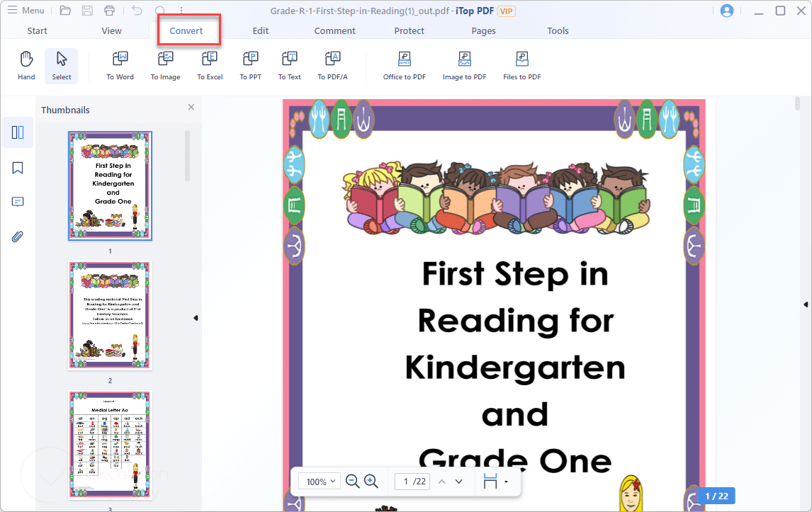This screenshot has width=812, height=512.
Task: Open the Attachments paperclip panel
Action: coord(18,237)
